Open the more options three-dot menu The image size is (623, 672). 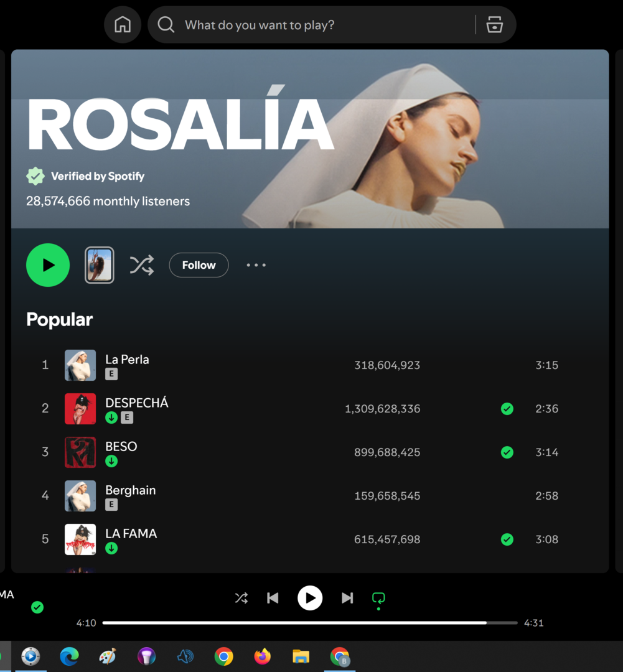[256, 265]
